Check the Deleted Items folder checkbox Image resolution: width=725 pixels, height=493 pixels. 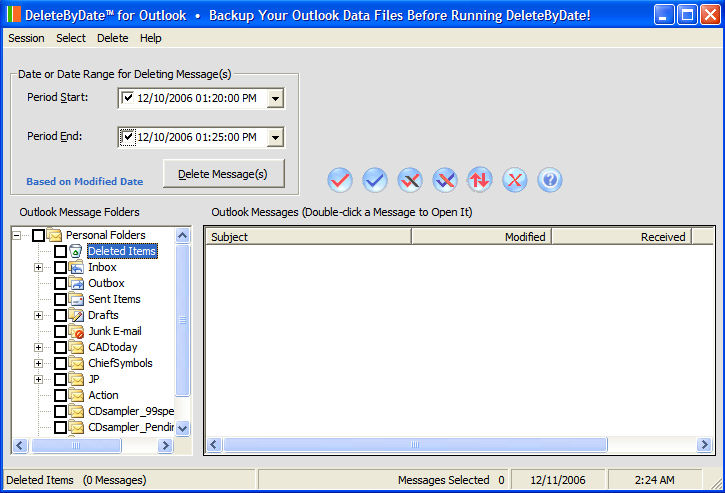[x=61, y=251]
